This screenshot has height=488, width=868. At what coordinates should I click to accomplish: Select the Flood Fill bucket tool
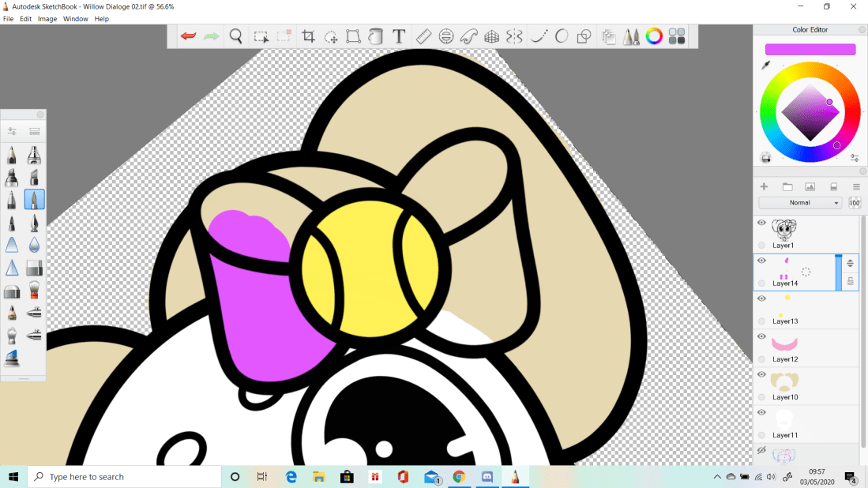click(x=376, y=36)
